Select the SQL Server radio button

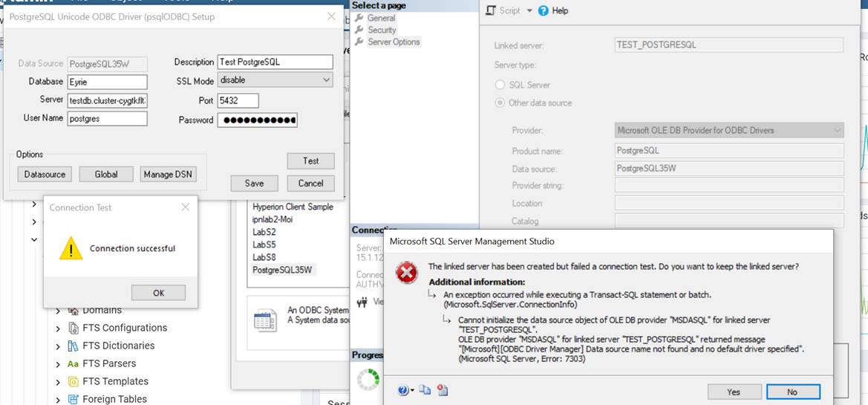click(x=500, y=85)
